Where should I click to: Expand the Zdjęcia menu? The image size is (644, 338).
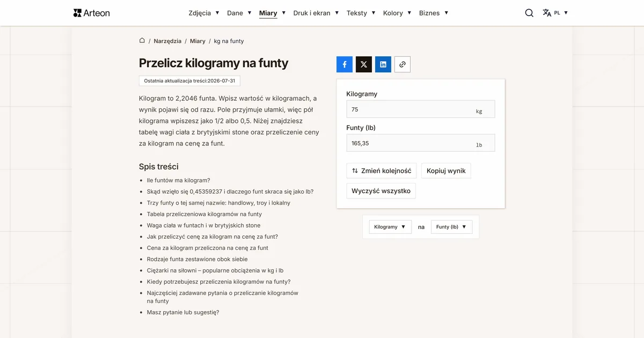(204, 13)
